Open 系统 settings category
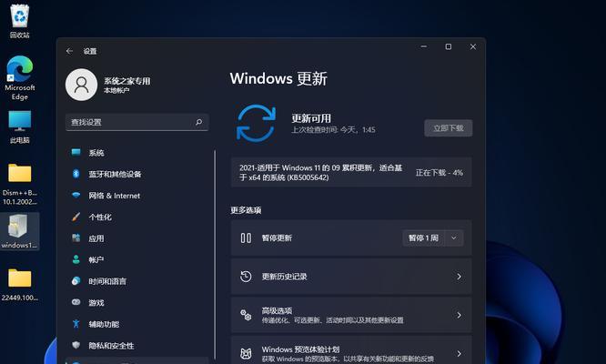The image size is (606, 364). coord(137,153)
